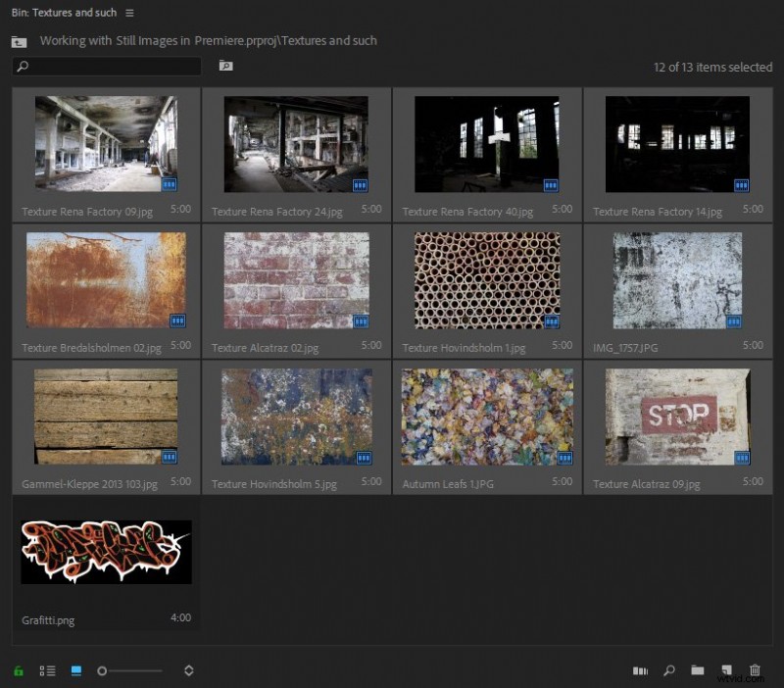Create a New Bin with folder icon
Image resolution: width=784 pixels, height=688 pixels.
click(x=697, y=671)
